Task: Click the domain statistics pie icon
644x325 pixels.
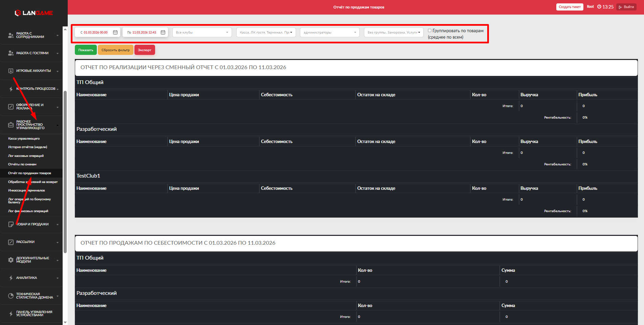Action: [11, 296]
